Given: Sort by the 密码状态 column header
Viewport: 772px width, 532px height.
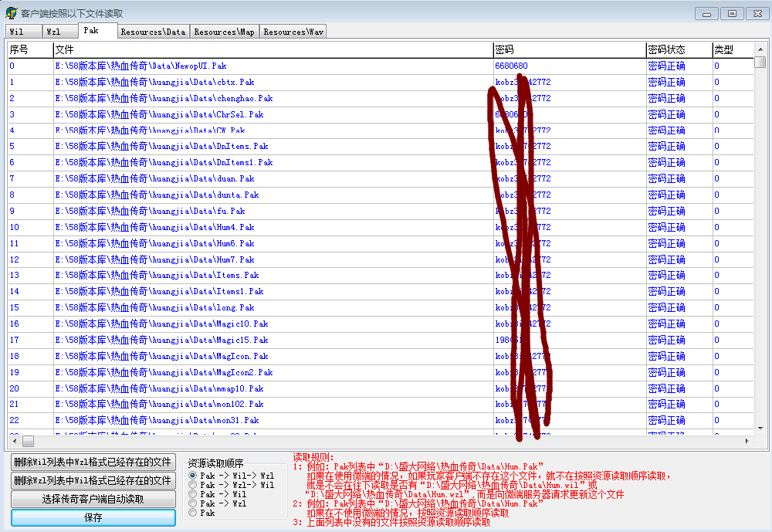Looking at the screenshot, I should pyautogui.click(x=679, y=49).
